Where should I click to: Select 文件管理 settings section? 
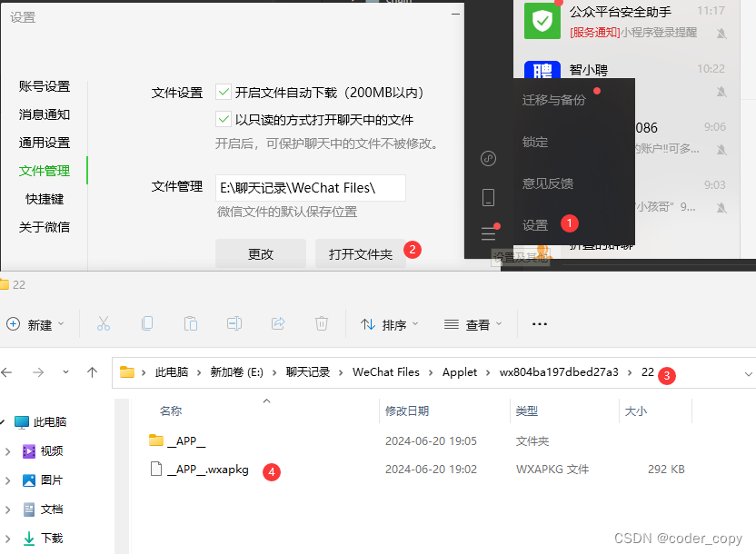pyautogui.click(x=45, y=171)
